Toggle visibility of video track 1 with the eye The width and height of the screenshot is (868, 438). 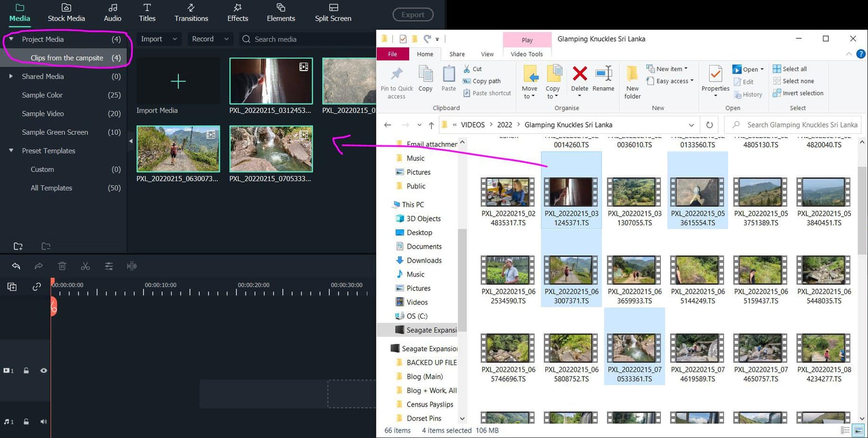[x=44, y=370]
